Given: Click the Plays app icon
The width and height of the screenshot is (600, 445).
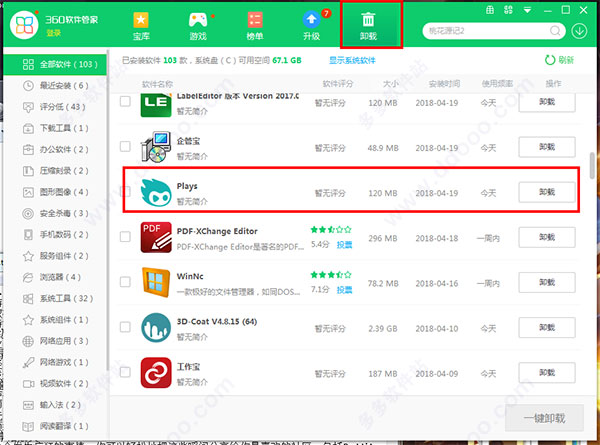Looking at the screenshot, I should click(156, 192).
